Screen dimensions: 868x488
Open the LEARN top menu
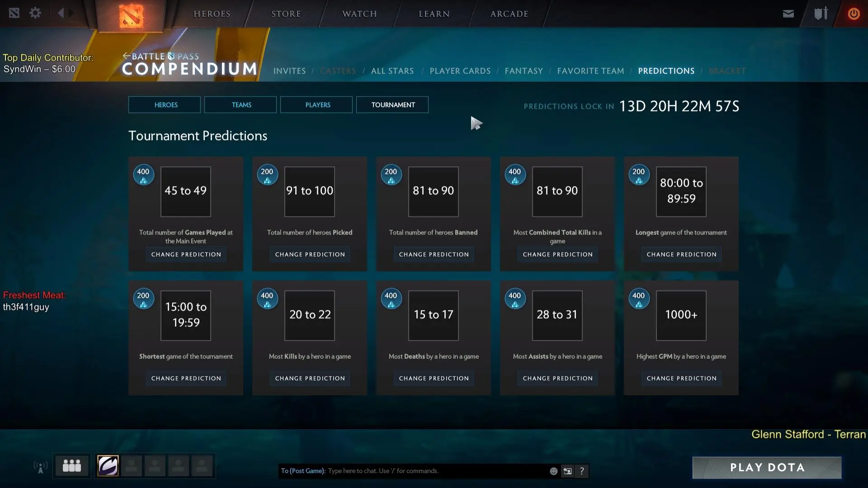point(434,14)
